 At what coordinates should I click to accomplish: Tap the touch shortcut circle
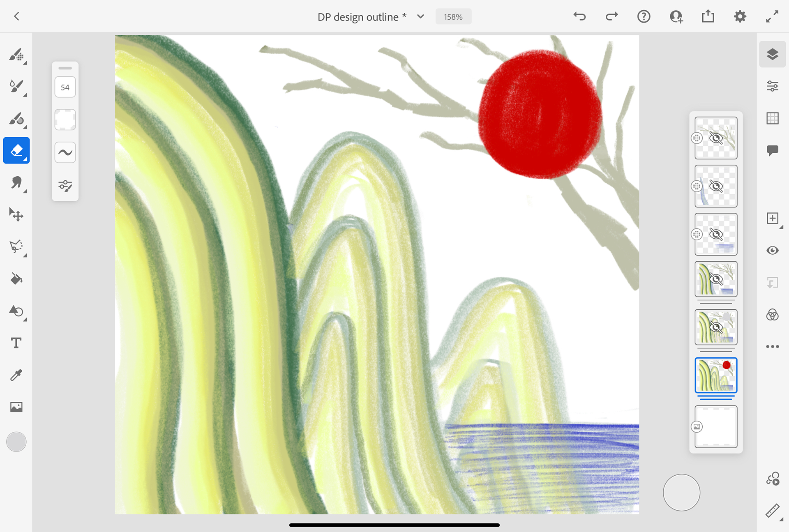(681, 493)
